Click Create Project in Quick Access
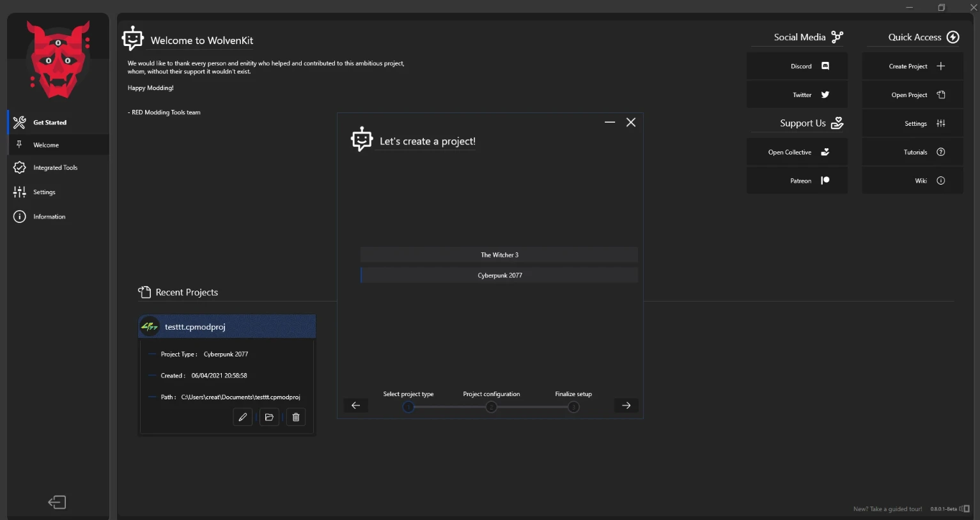The width and height of the screenshot is (980, 520). click(912, 66)
